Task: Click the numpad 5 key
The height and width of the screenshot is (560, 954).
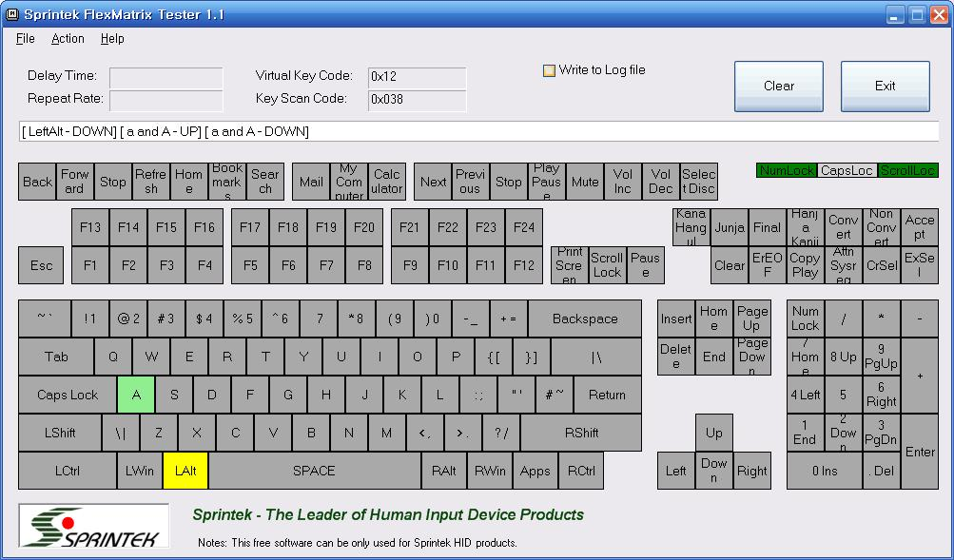Action: tap(844, 395)
